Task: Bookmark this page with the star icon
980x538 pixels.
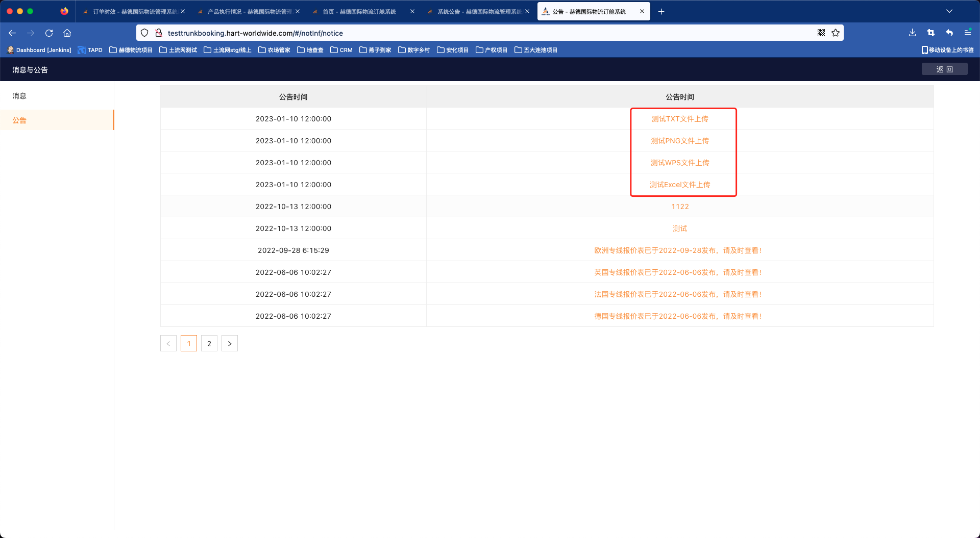Action: 836,33
